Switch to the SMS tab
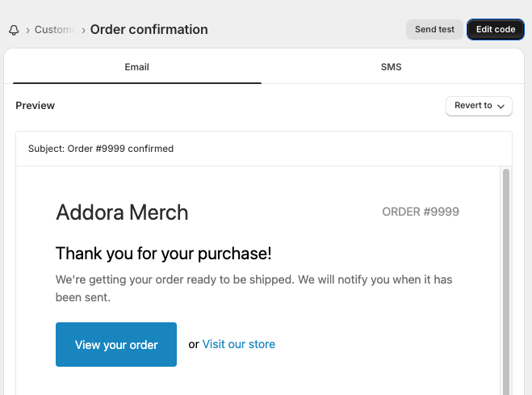The width and height of the screenshot is (532, 395). coord(391,67)
